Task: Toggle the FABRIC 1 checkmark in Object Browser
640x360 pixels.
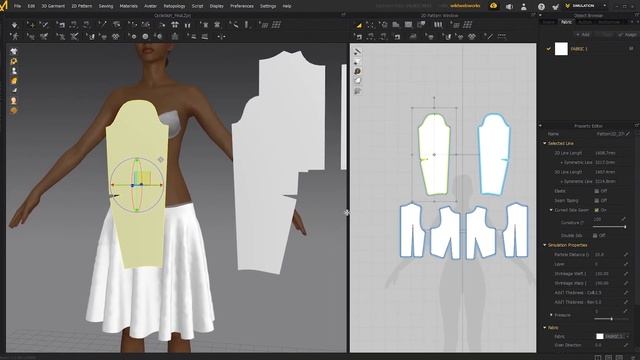Action: [x=549, y=49]
